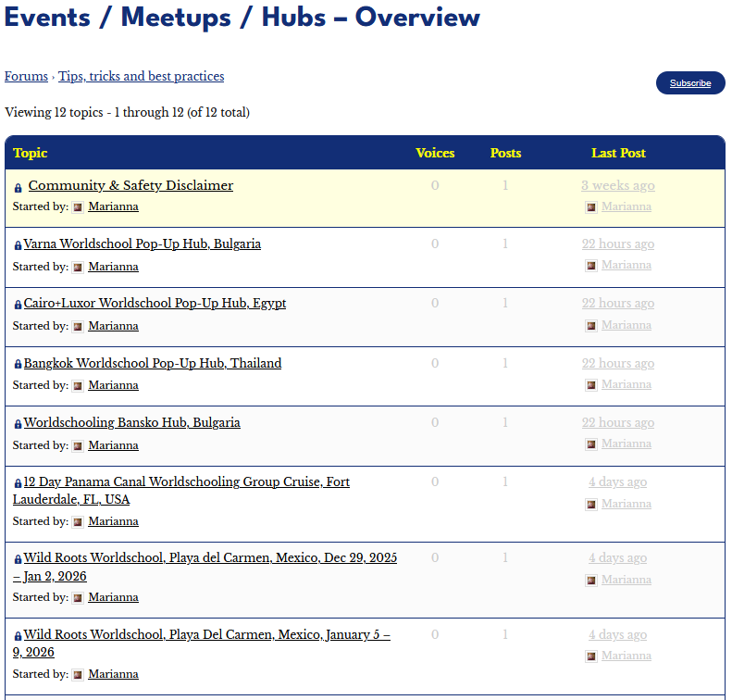This screenshot has width=732, height=700.
Task: Open last-post Marianna link in Community & Safety row
Action: [x=627, y=206]
